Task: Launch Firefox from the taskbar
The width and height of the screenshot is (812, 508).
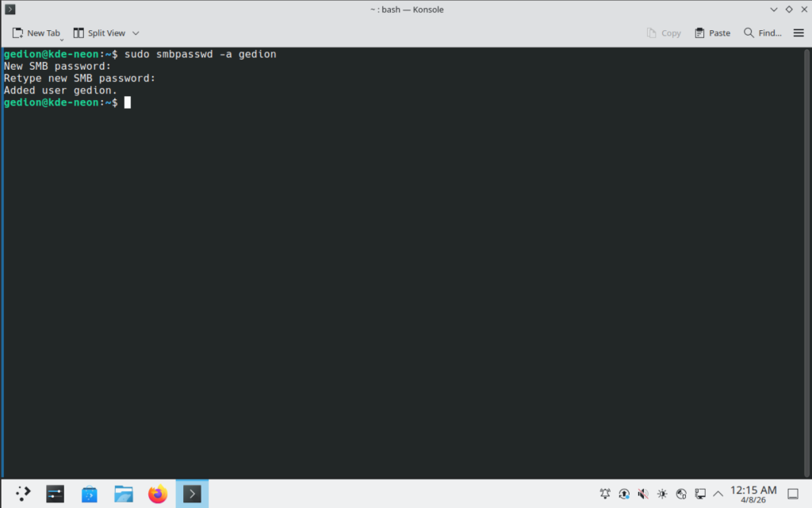Action: 157,493
